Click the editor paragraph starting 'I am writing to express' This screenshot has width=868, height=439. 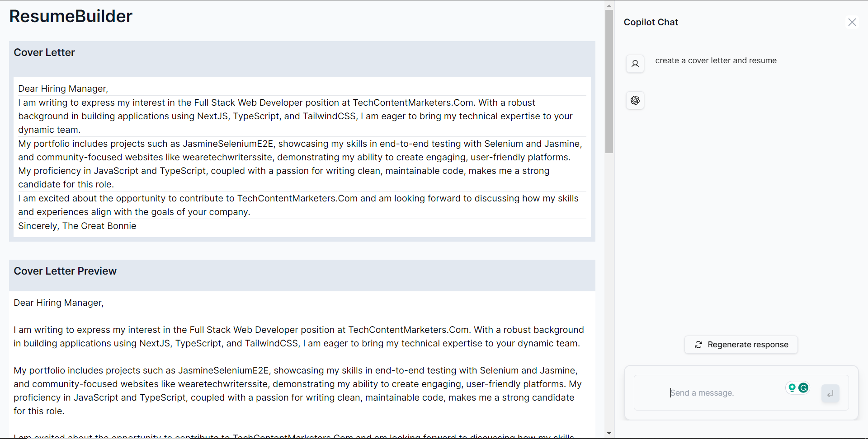[x=302, y=116]
